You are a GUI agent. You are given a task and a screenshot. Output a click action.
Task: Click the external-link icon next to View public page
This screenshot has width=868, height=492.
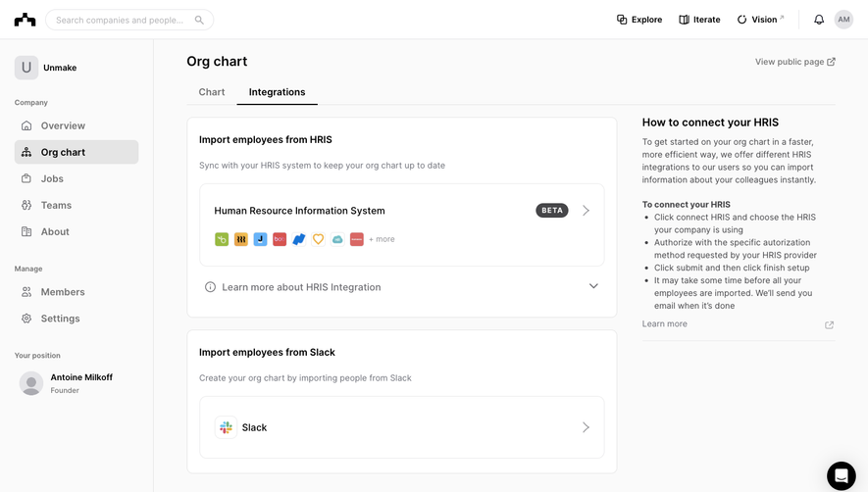pos(831,62)
